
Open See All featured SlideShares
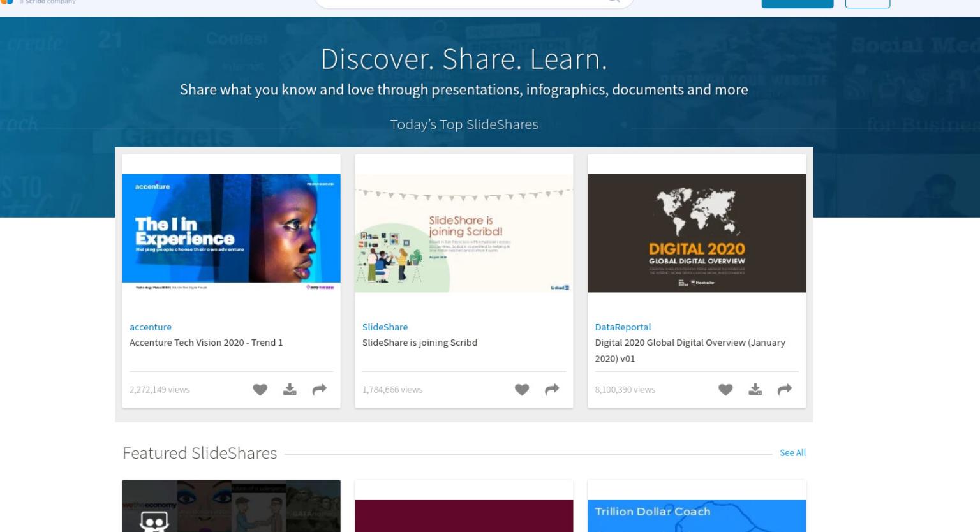tap(792, 453)
